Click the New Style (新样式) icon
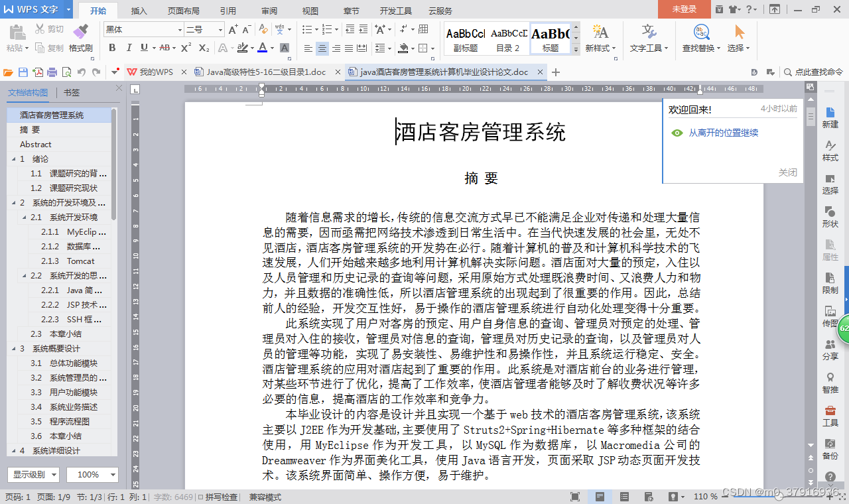 600,32
